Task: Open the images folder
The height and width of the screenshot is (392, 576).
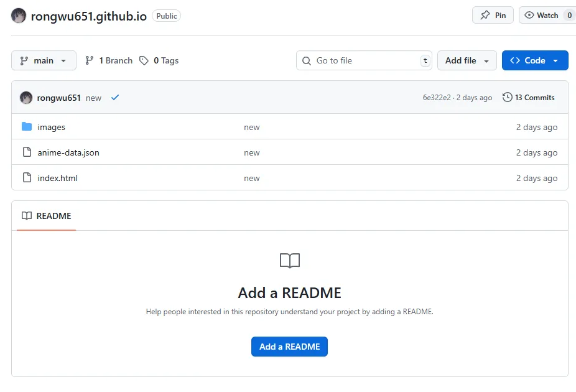Action: pyautogui.click(x=51, y=127)
